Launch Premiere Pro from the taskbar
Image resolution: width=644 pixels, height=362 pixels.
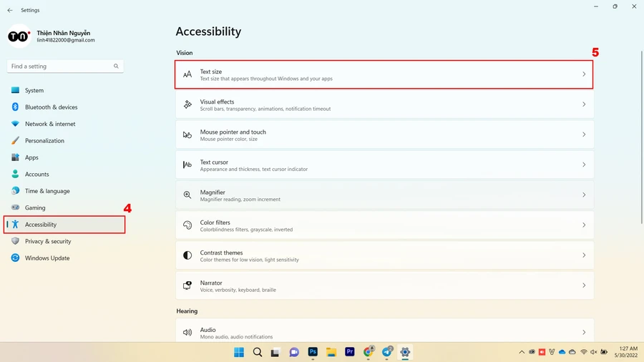pos(349,352)
